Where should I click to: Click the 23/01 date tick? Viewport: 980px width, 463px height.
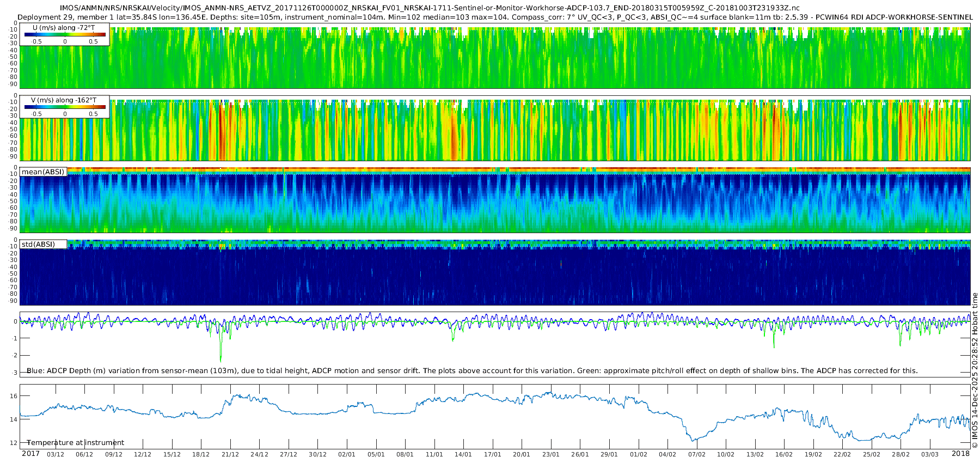pos(551,454)
